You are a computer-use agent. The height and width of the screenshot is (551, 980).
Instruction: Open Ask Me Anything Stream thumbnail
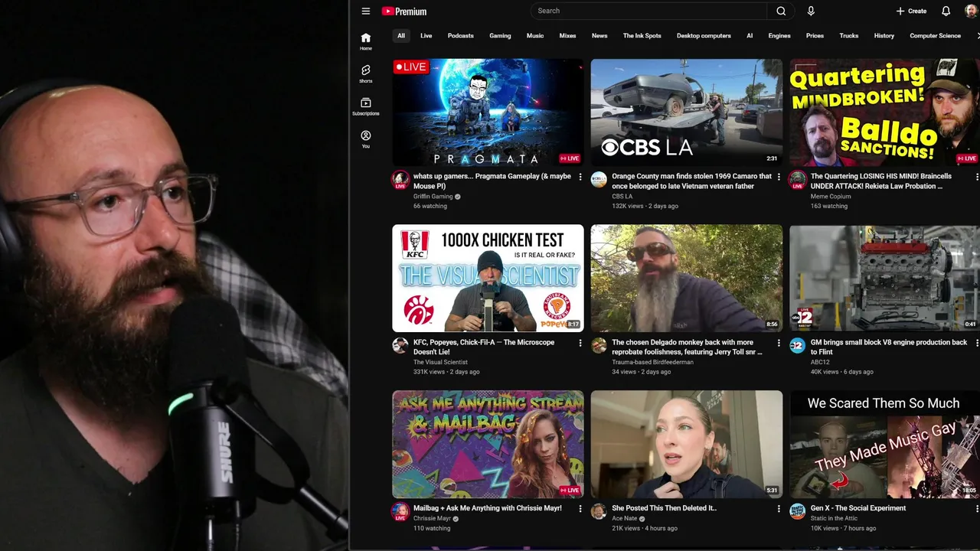488,444
